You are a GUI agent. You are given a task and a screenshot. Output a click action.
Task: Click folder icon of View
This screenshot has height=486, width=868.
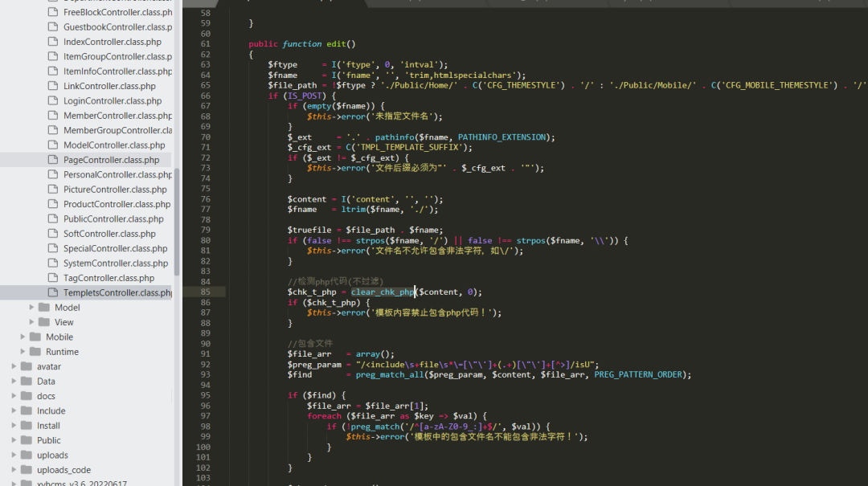[44, 322]
